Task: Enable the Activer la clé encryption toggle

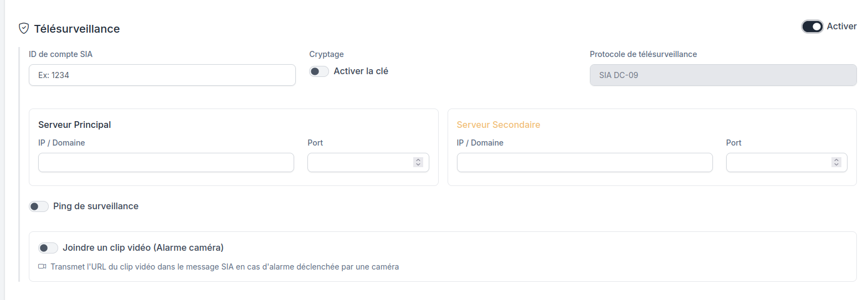Action: click(x=319, y=71)
